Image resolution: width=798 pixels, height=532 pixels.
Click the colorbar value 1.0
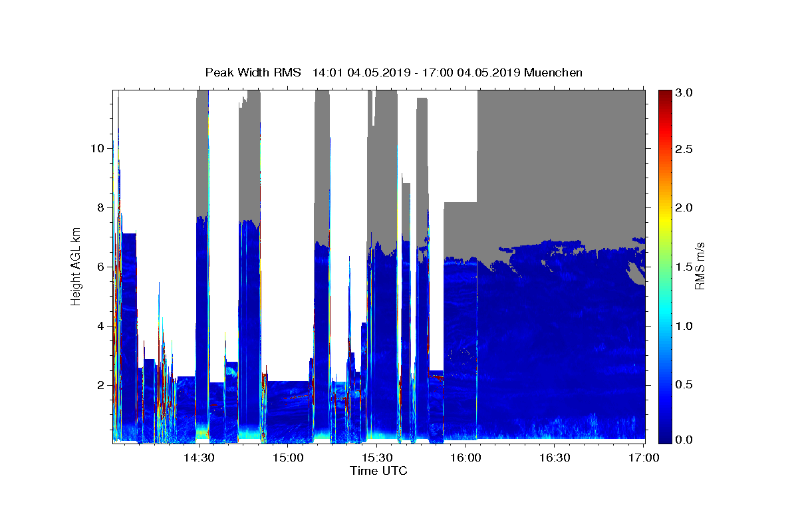point(684,326)
